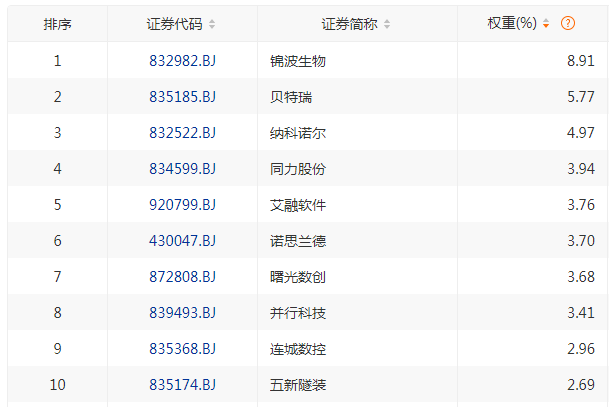This screenshot has width=609, height=407.
Task: Sort by 证券简称 column arrows
Action: (x=387, y=24)
